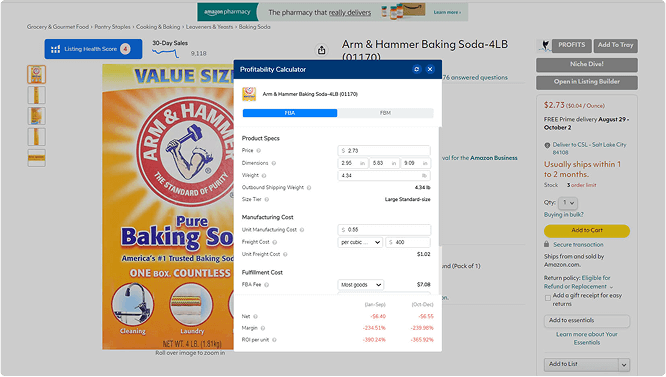
Task: Open Learn more about Your Essentials link
Action: point(587,338)
